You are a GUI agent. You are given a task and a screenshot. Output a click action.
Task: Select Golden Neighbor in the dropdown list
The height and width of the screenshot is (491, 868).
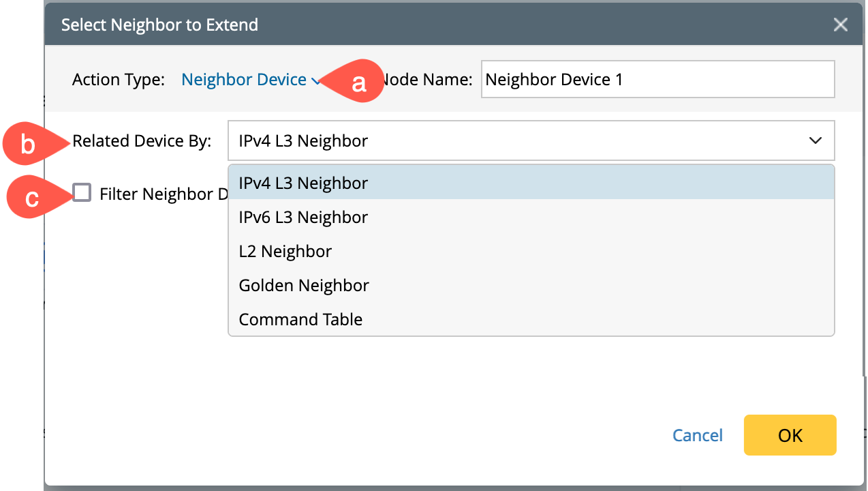(x=304, y=286)
